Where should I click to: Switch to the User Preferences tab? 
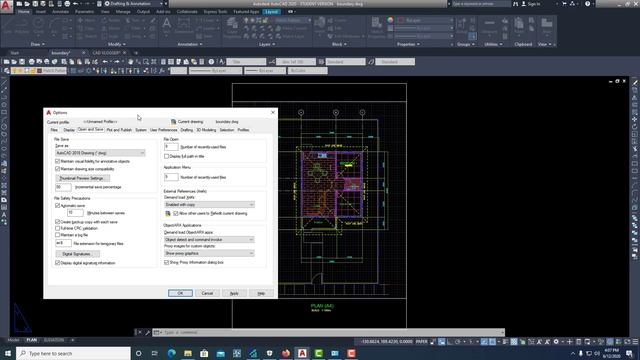coord(163,130)
